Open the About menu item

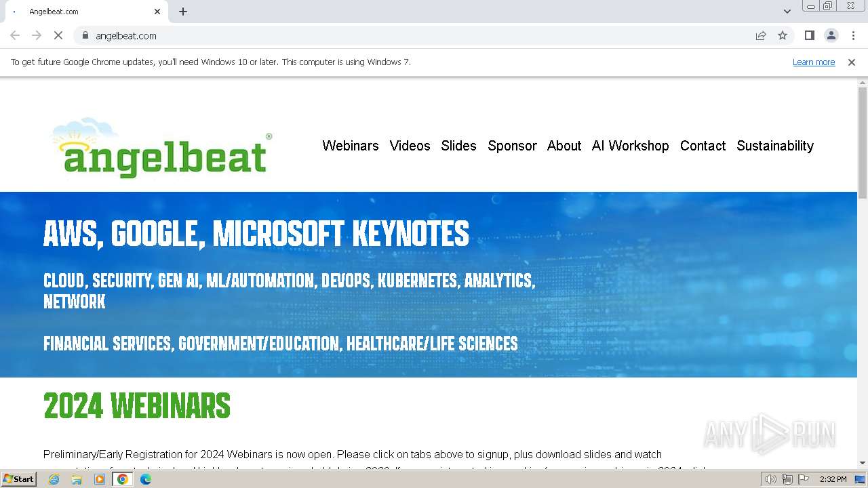(564, 146)
